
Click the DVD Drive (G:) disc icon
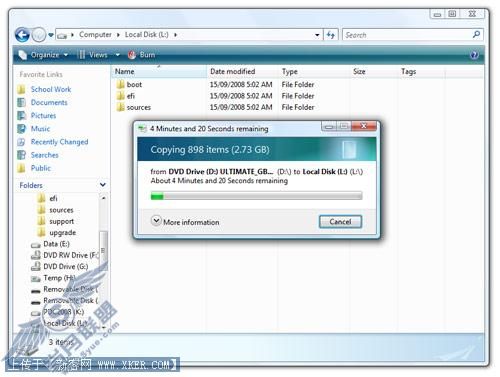(35, 267)
